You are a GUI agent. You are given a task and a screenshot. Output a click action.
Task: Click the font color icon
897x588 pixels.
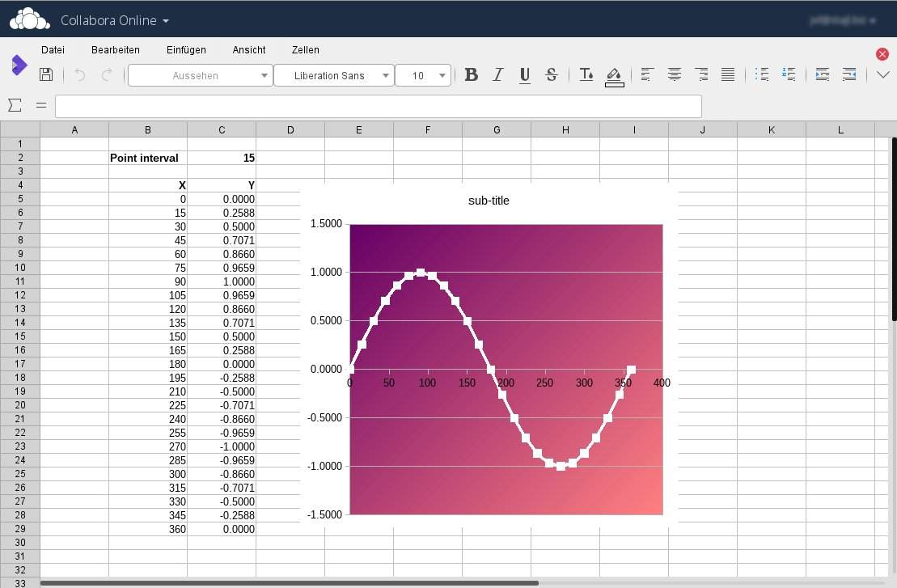tap(586, 74)
